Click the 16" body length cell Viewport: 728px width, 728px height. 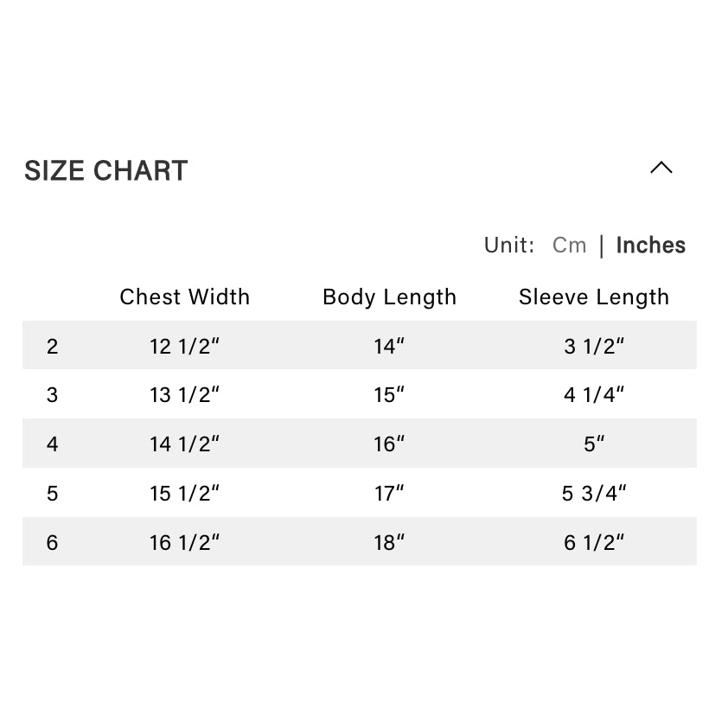tap(389, 444)
